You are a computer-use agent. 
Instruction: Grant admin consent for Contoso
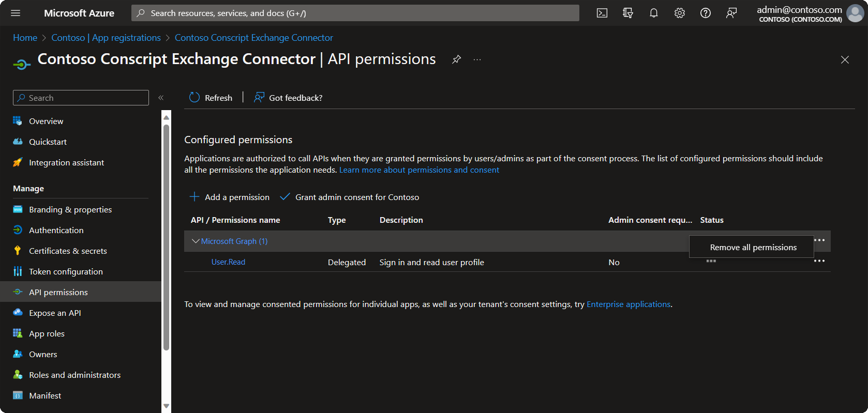(349, 197)
